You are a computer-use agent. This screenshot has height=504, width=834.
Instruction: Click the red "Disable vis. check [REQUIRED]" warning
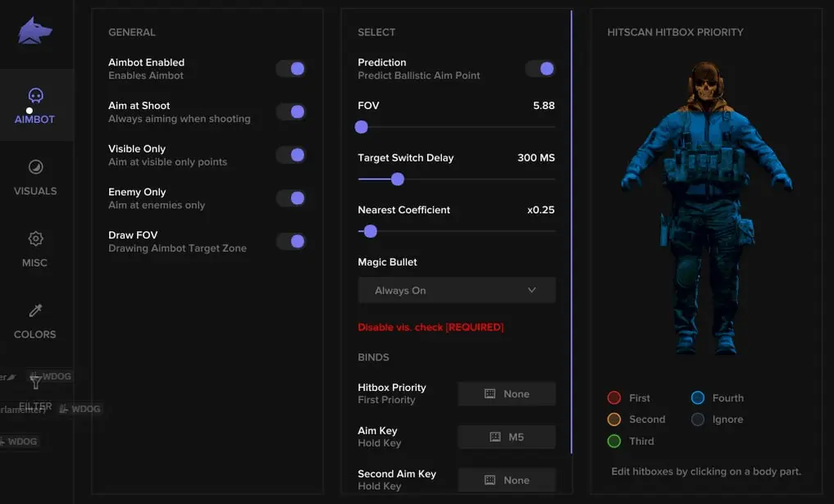tap(431, 327)
